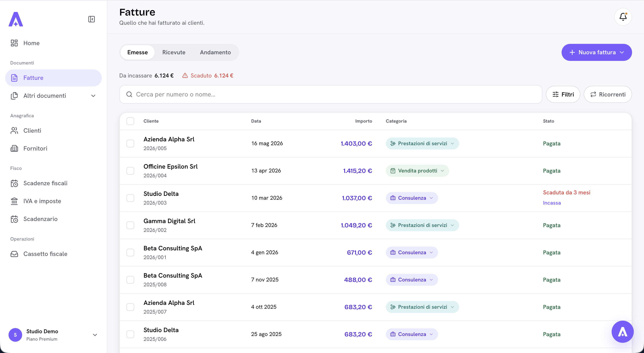Click the Home dashboard icon

click(14, 43)
